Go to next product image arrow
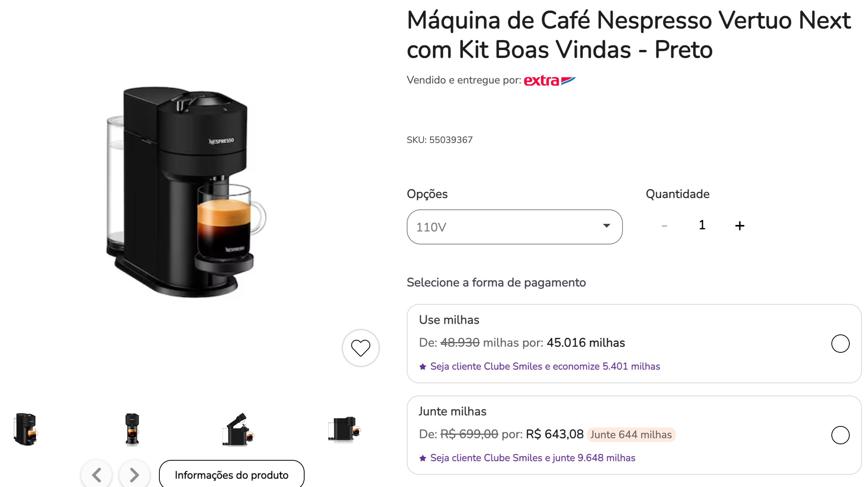 134,475
